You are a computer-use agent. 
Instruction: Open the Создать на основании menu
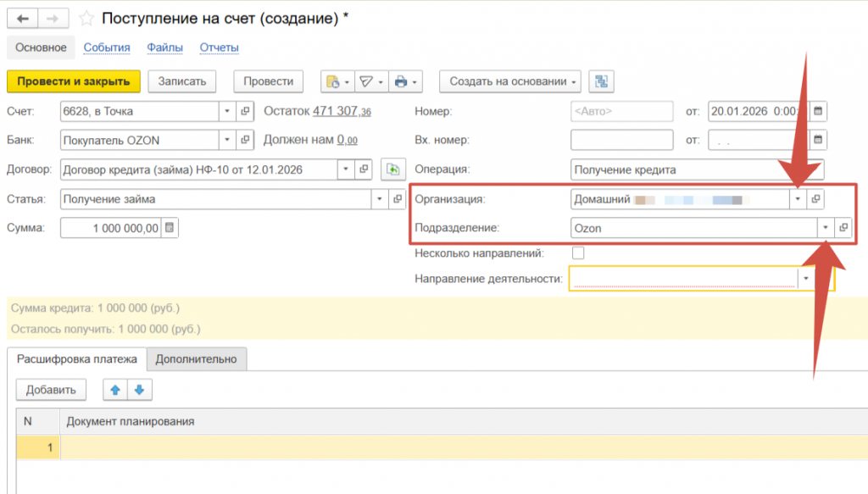pos(509,81)
